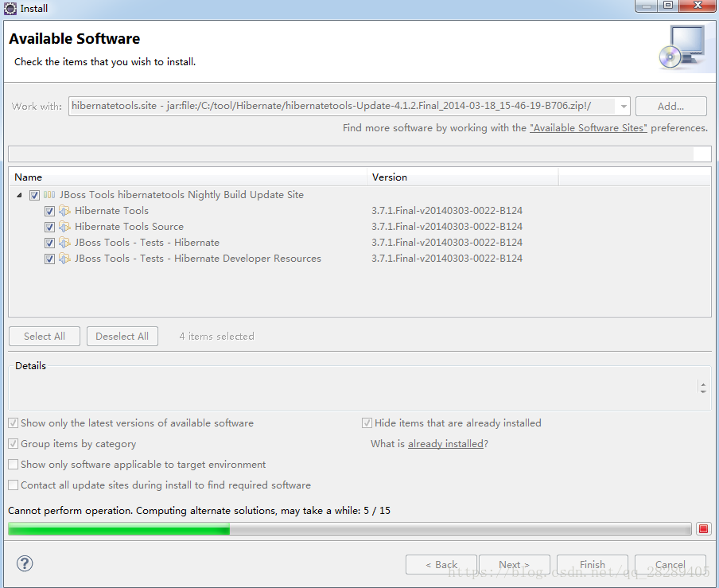Click the Hibernate Tools feature icon
Image resolution: width=719 pixels, height=588 pixels.
[64, 211]
